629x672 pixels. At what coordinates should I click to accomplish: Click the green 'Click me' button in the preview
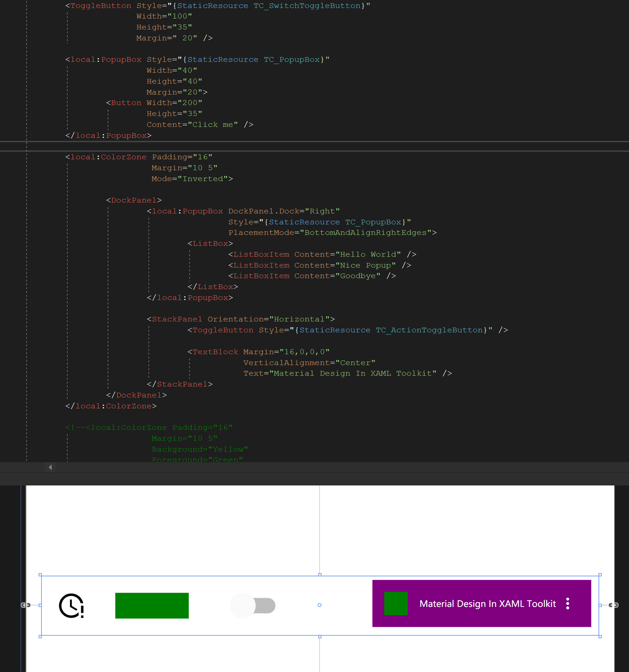point(152,605)
